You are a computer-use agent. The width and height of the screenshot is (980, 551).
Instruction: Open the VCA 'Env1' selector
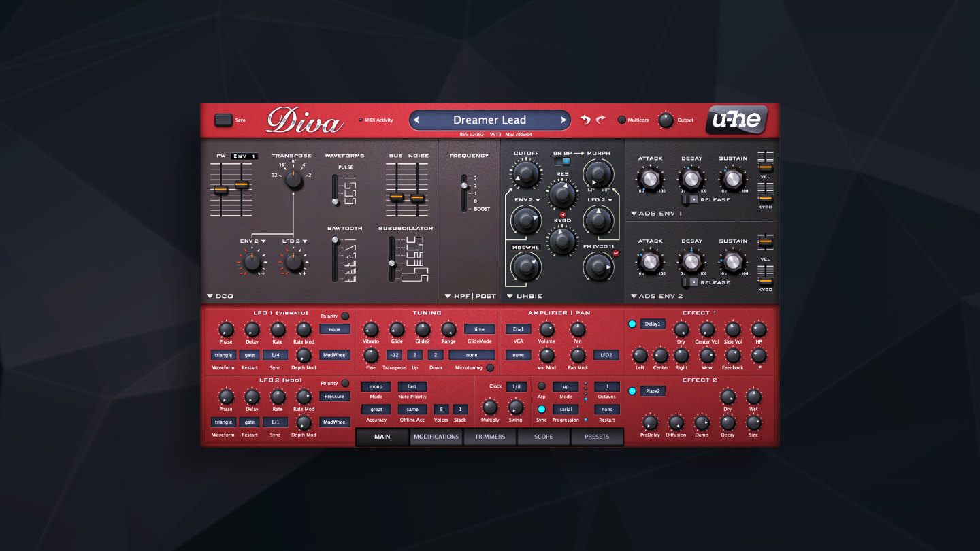point(519,329)
